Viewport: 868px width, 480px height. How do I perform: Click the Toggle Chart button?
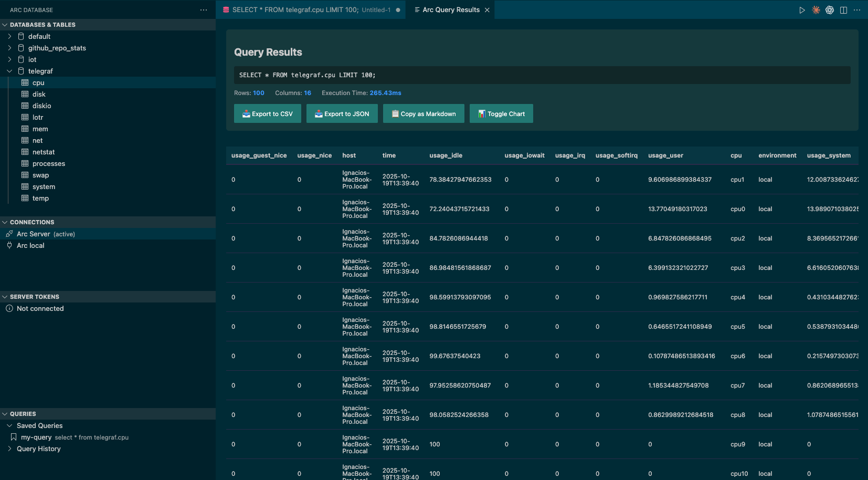(x=501, y=113)
